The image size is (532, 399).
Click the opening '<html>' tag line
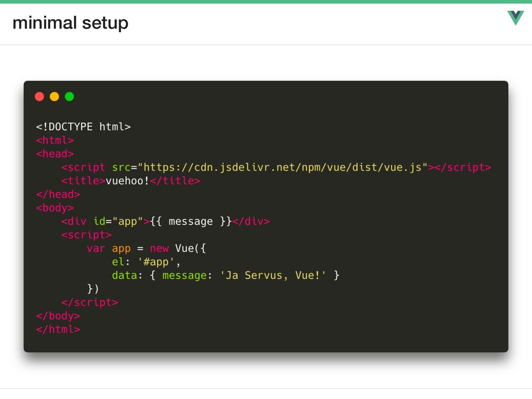(x=55, y=140)
